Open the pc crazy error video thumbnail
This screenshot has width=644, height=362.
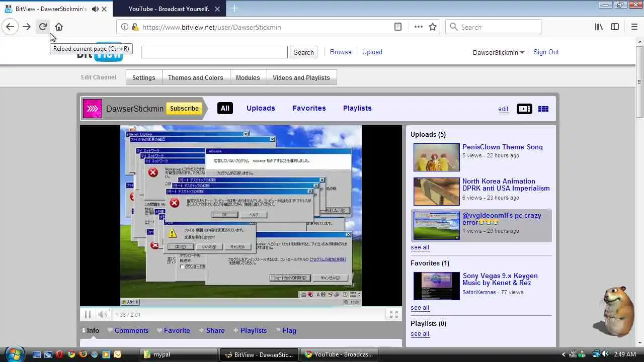(437, 226)
